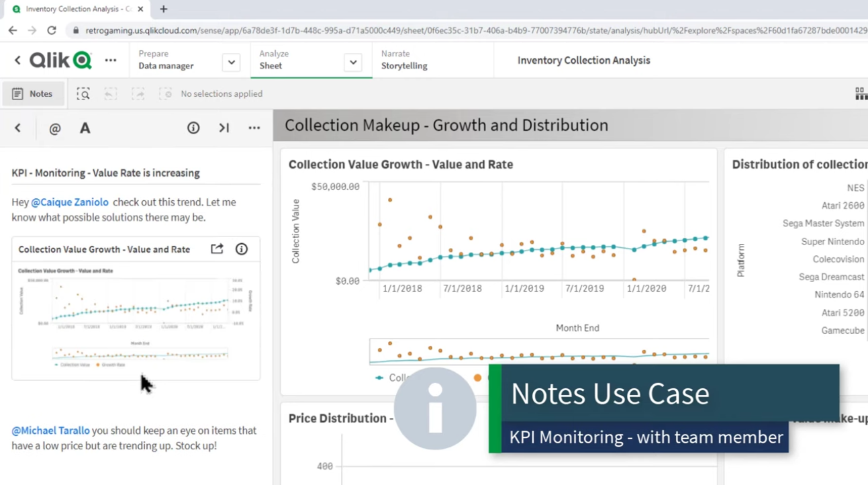This screenshot has width=868, height=485.
Task: Expand the Analyze dropdown arrow
Action: point(352,62)
